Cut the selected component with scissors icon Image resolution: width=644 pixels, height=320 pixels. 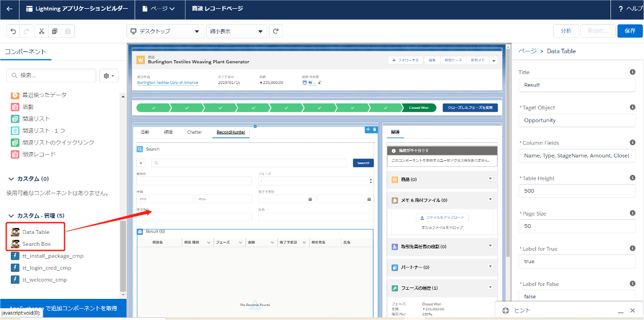click(x=42, y=31)
